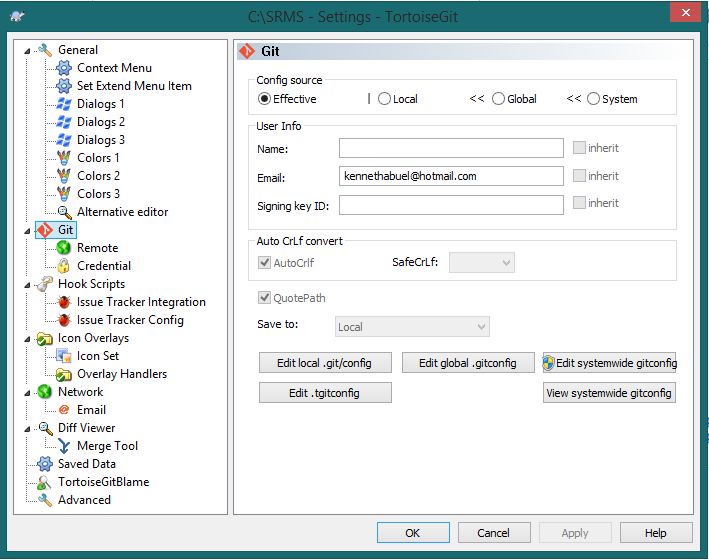The width and height of the screenshot is (709, 560).
Task: Open the SafeCrLf dropdown
Action: 482,262
